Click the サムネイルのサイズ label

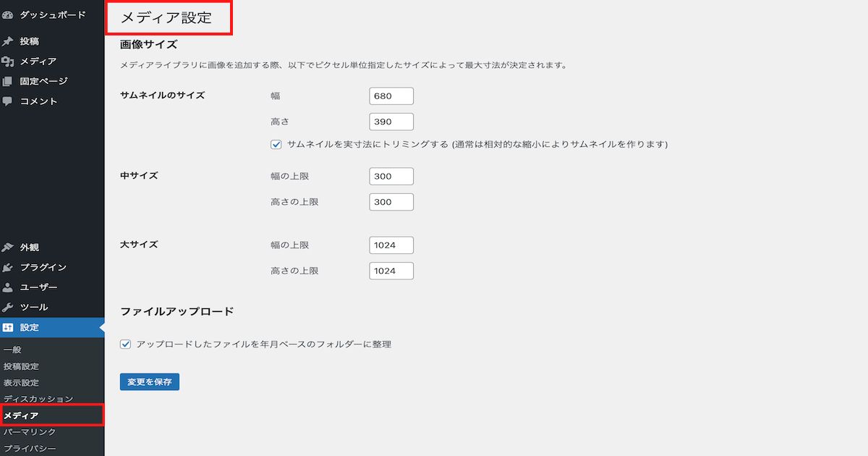click(x=163, y=96)
